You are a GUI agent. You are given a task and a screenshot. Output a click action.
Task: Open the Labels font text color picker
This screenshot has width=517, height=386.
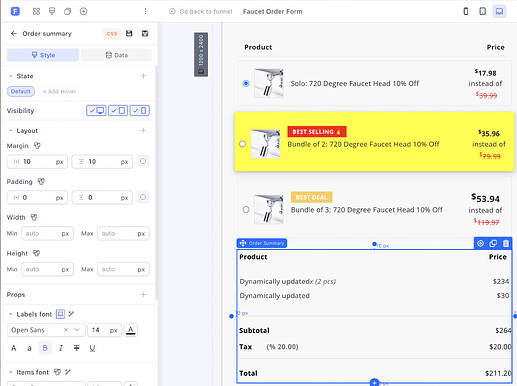pos(131,330)
